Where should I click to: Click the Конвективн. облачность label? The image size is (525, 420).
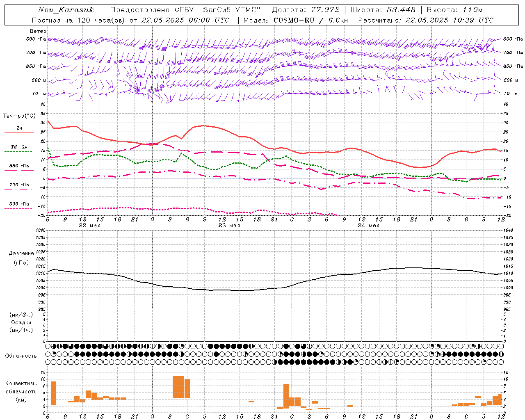(x=21, y=388)
